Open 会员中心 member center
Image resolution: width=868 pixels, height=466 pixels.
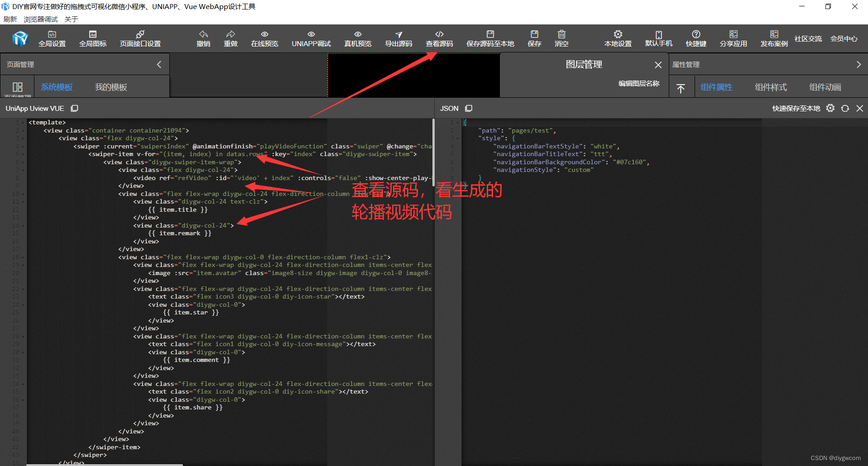844,39
